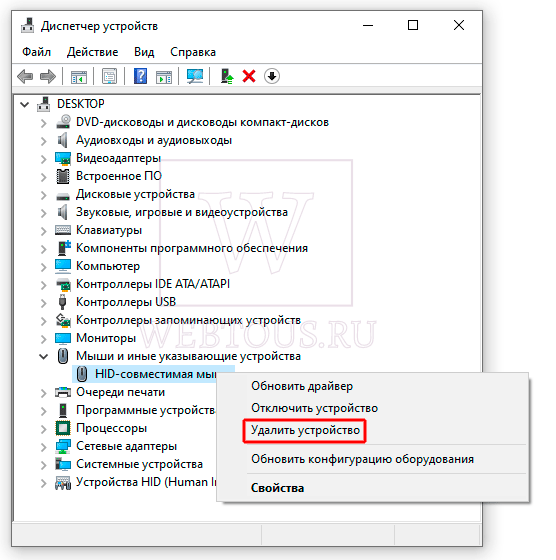The width and height of the screenshot is (556, 560).
Task: Open Свойства from context menu
Action: 277,488
